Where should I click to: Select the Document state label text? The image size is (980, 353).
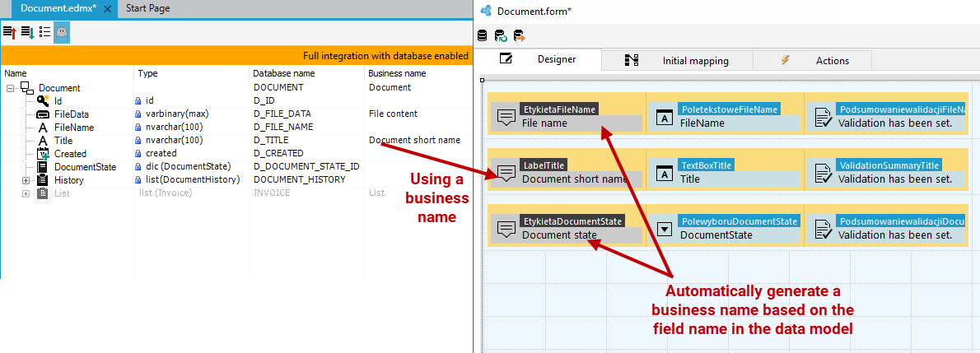tap(559, 235)
